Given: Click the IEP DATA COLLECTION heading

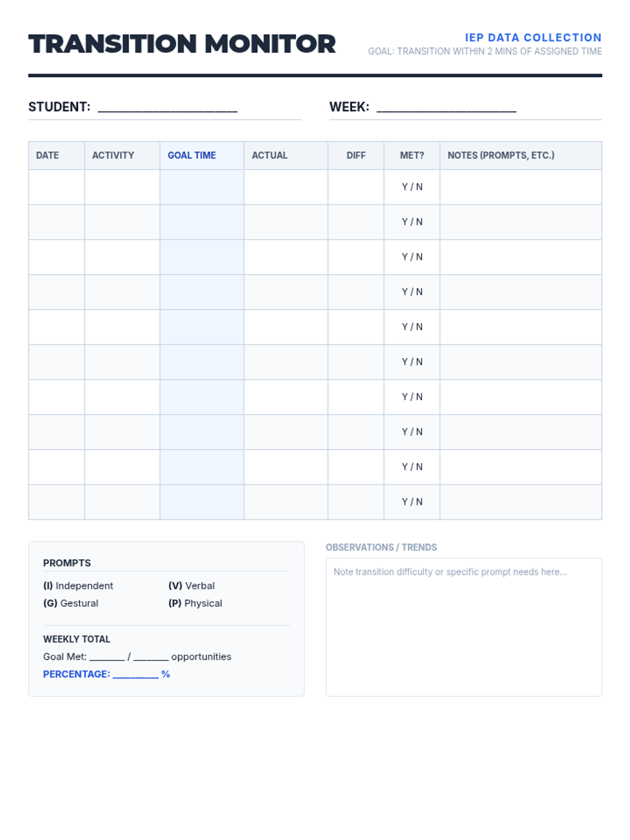Looking at the screenshot, I should [533, 38].
